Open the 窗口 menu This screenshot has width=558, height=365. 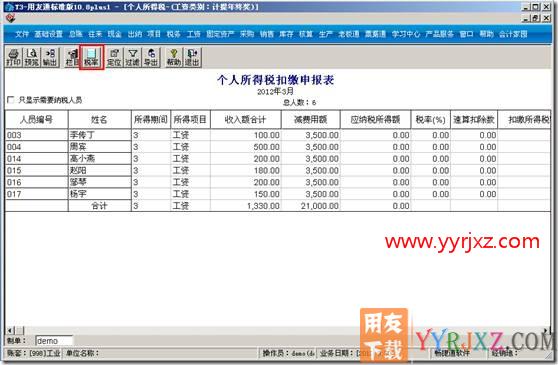coord(467,34)
